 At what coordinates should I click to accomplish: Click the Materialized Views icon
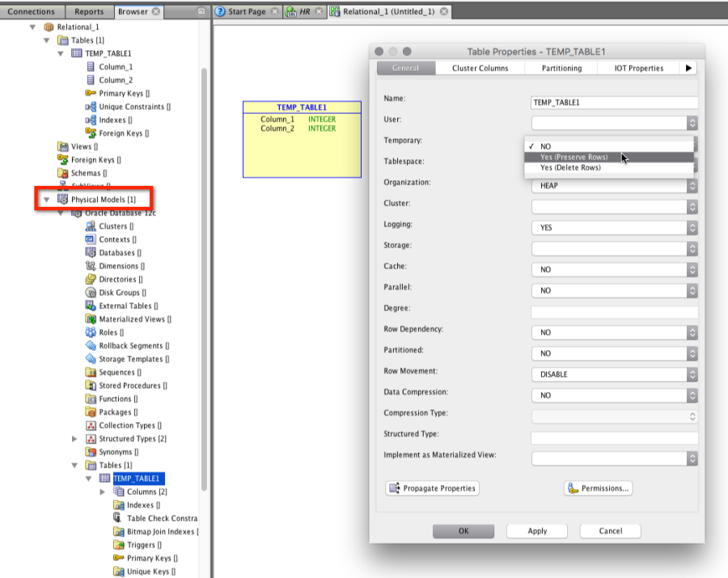[91, 319]
